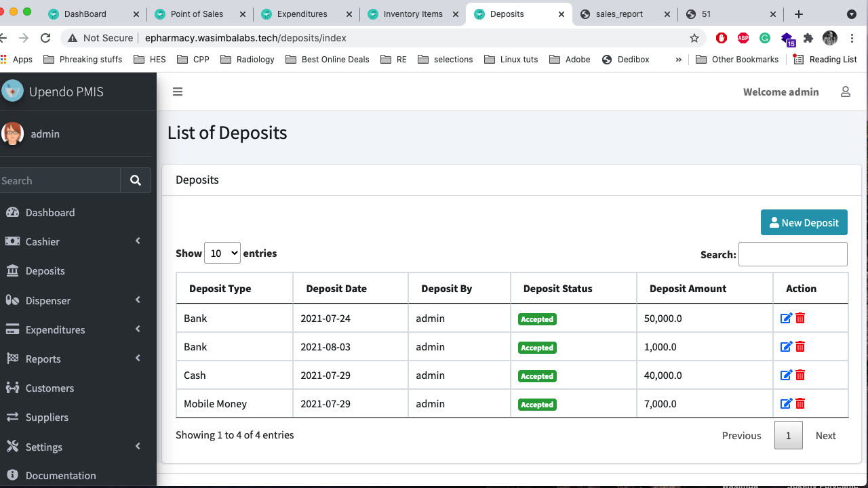Edit the Bank deposit dated 2021-07-24
The height and width of the screenshot is (488, 868).
click(786, 318)
